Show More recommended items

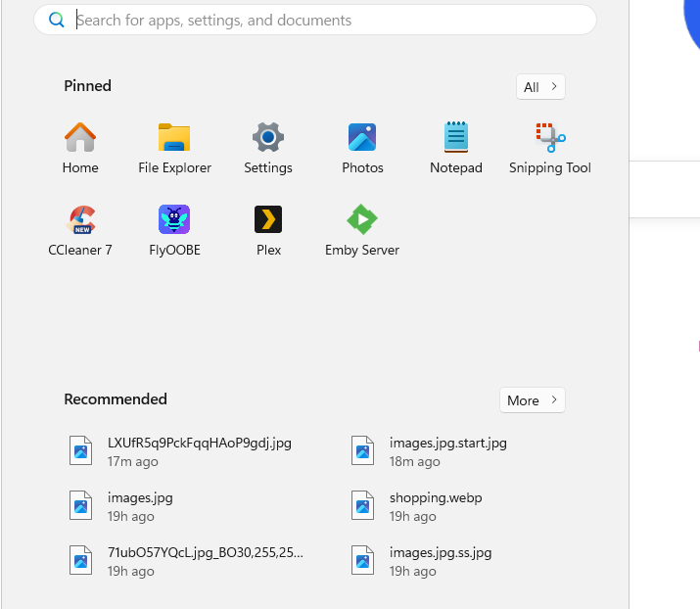tap(532, 400)
